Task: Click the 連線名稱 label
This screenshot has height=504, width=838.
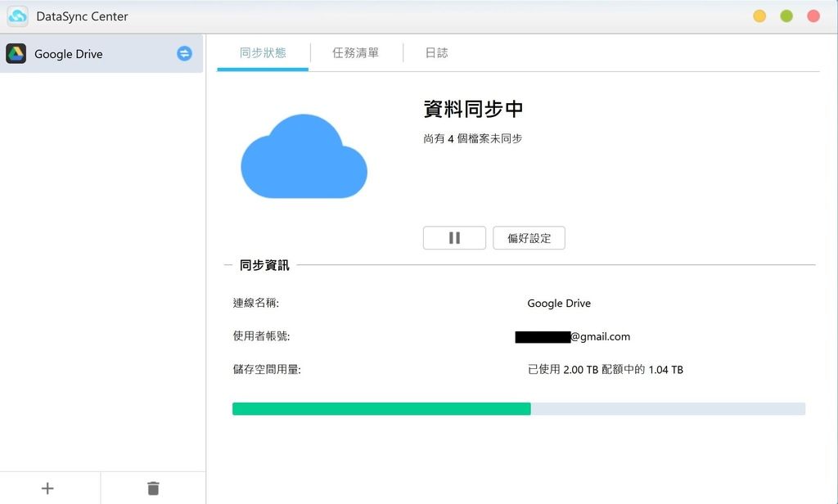Action: click(x=256, y=303)
